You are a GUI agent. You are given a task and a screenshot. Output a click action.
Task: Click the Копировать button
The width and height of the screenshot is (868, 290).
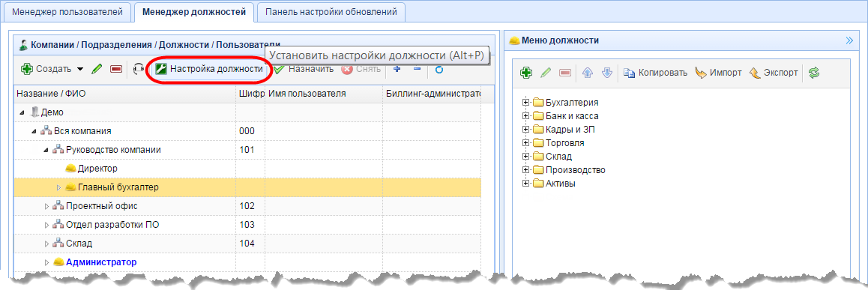click(655, 73)
